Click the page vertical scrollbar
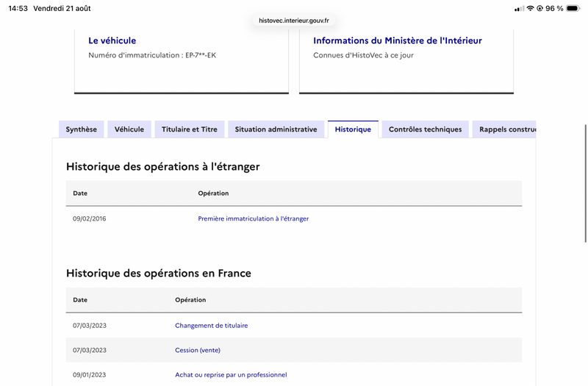The image size is (588, 386). 585,184
